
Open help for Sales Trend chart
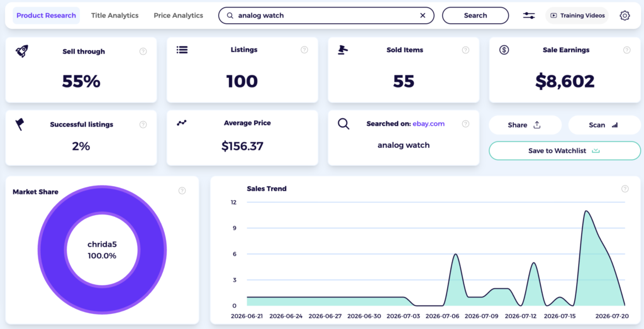625,189
